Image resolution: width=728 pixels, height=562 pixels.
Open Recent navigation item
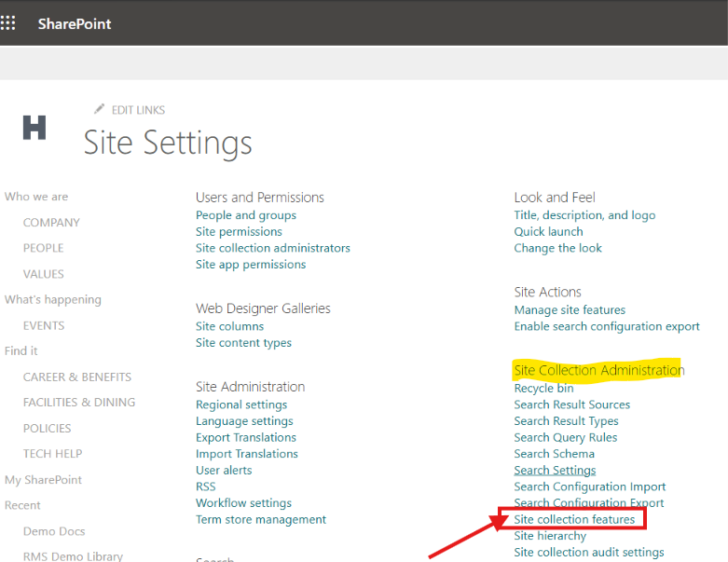[22, 505]
